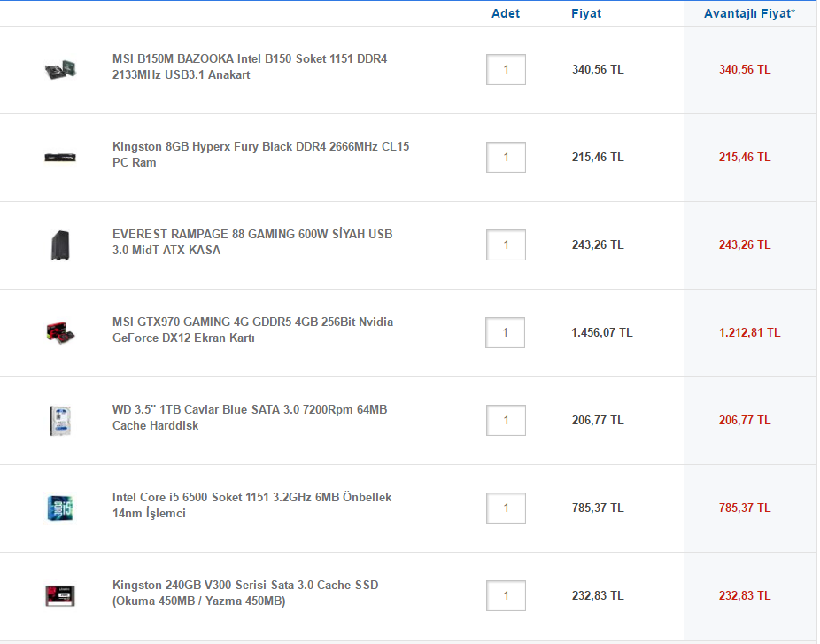This screenshot has height=644, width=820.
Task: Click the MSI B150M BAZOOKA motherboard thumbnail
Action: [60, 69]
